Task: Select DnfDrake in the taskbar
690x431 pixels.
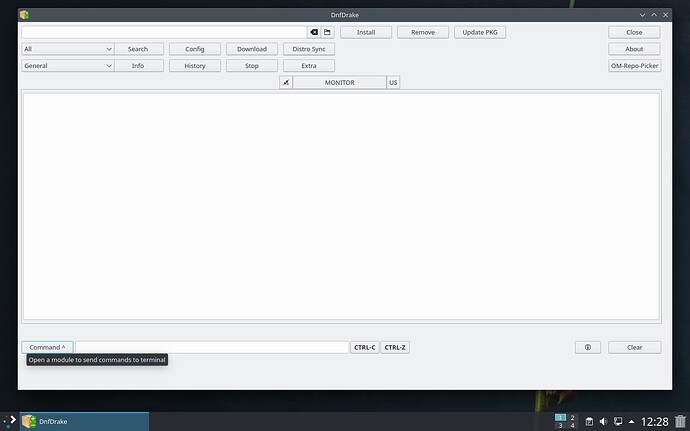Action: pos(84,421)
